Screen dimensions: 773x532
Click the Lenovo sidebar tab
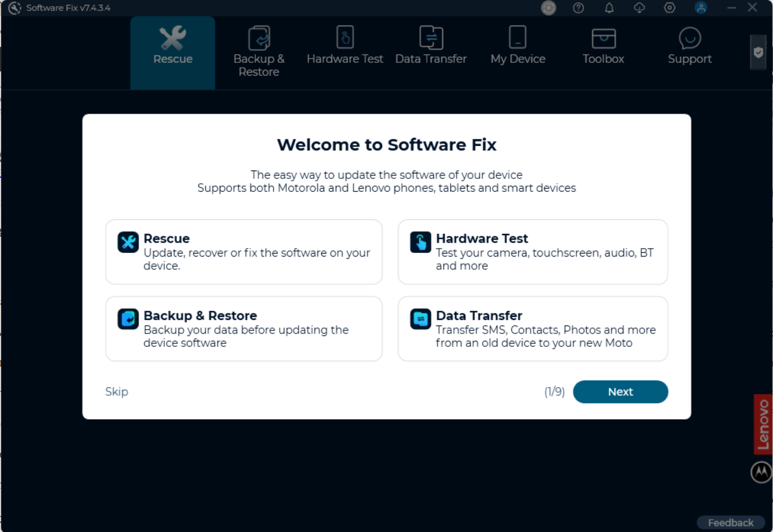[763, 424]
